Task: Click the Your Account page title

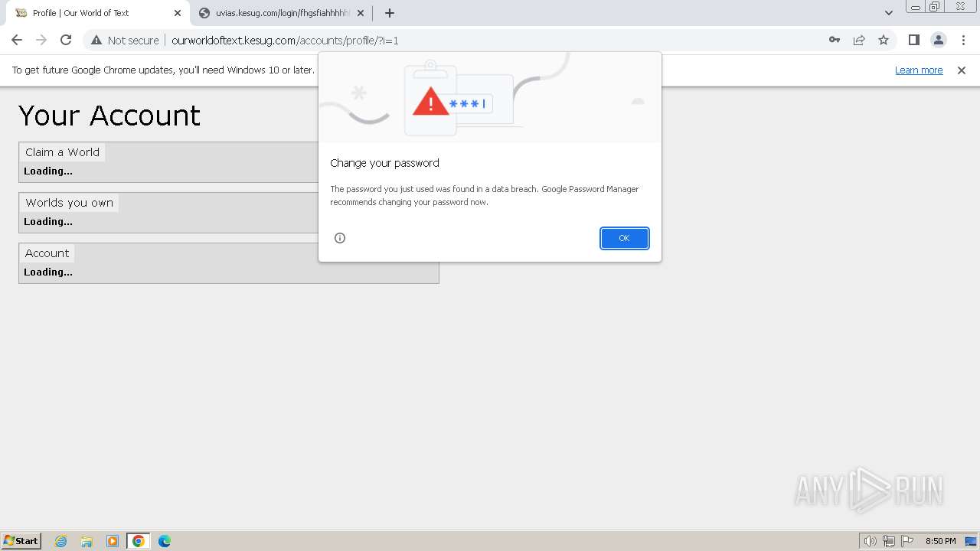Action: (x=109, y=116)
